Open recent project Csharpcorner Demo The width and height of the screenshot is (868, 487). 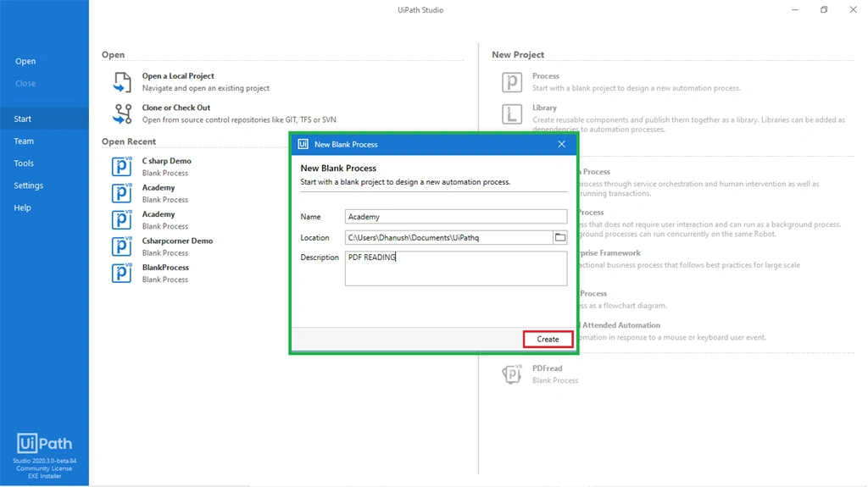click(177, 241)
